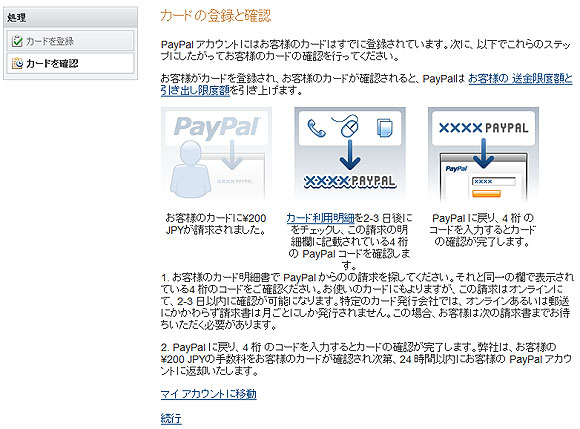Click the 処理 panel header
This screenshot has width=580, height=429.
pyautogui.click(x=70, y=17)
